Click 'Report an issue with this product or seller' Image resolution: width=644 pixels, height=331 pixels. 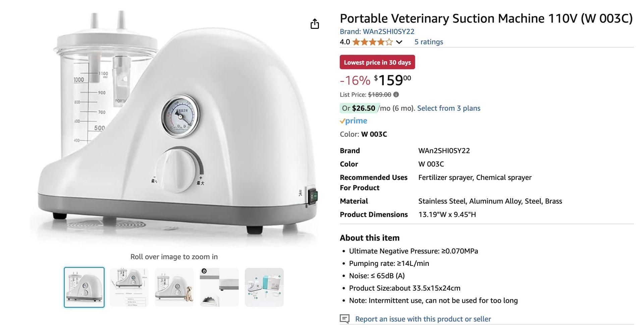(423, 319)
